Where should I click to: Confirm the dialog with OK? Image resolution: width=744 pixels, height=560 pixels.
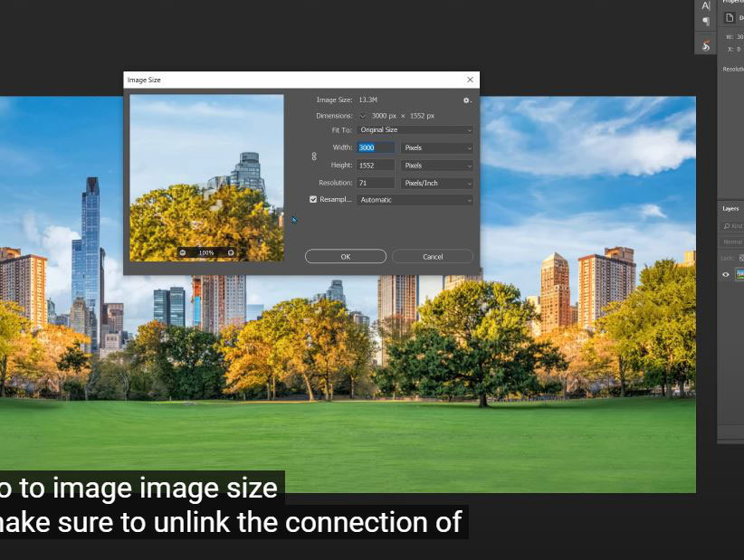click(x=346, y=257)
